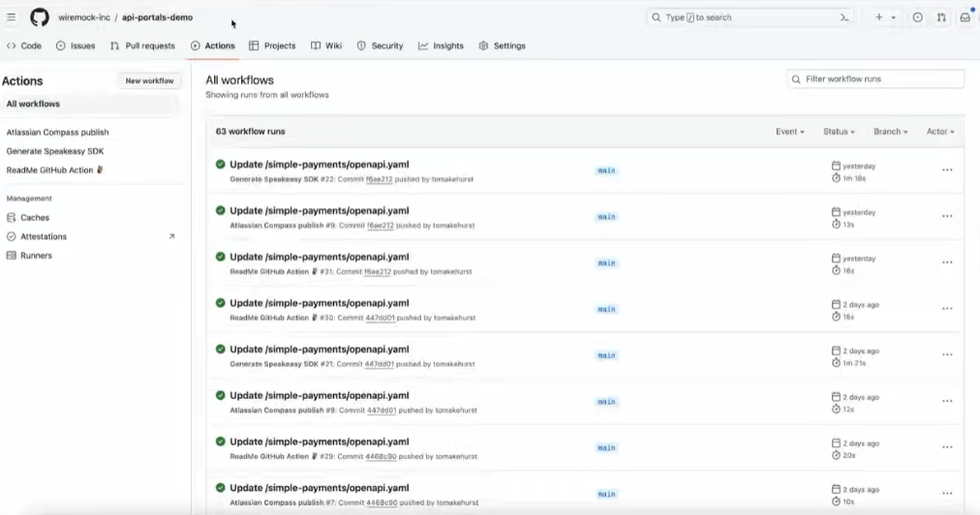Open run titled ReadMe GitHub Action #31
Image resolution: width=980 pixels, height=515 pixels.
320,257
